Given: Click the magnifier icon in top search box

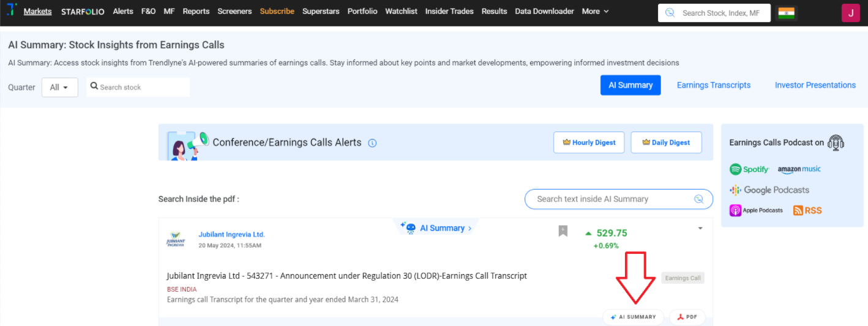Looking at the screenshot, I should point(670,13).
